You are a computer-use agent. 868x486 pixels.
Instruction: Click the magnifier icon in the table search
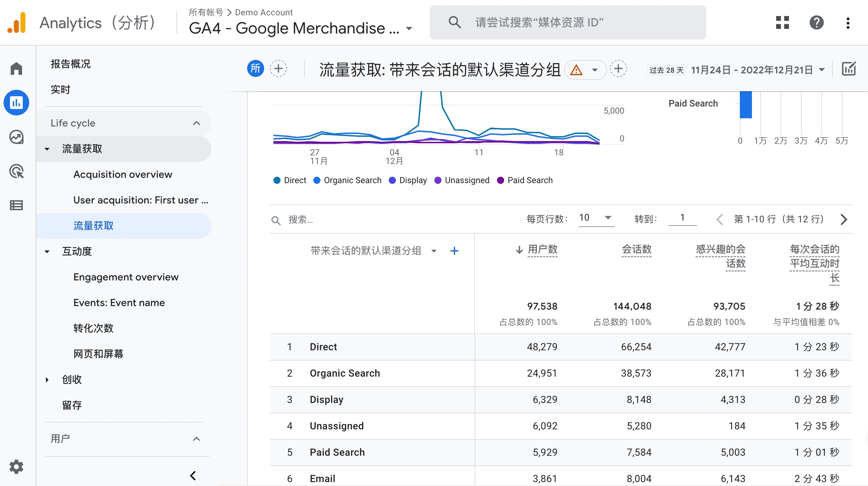coord(276,220)
